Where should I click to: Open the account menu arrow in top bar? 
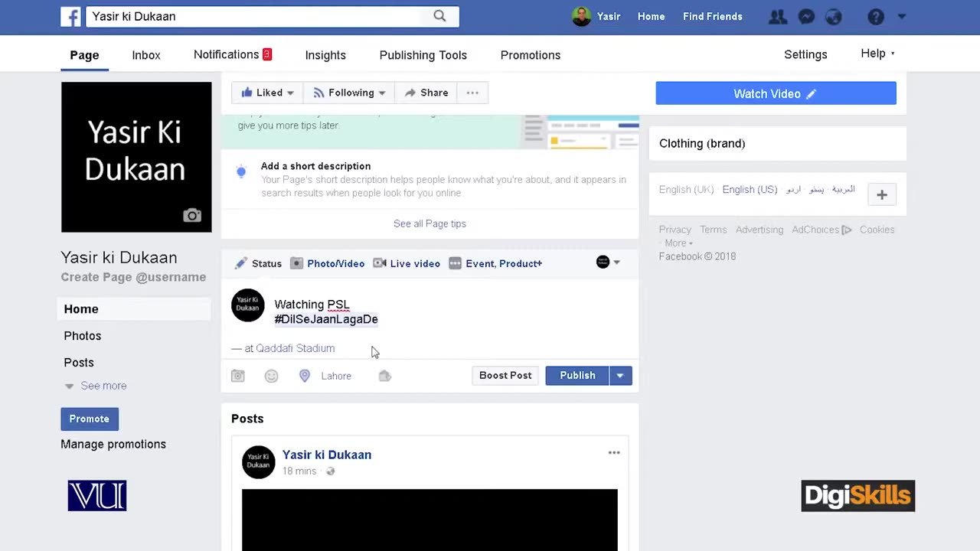(x=901, y=16)
